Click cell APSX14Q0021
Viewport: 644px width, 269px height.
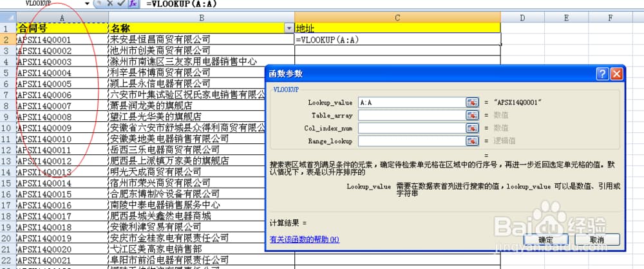click(x=62, y=260)
